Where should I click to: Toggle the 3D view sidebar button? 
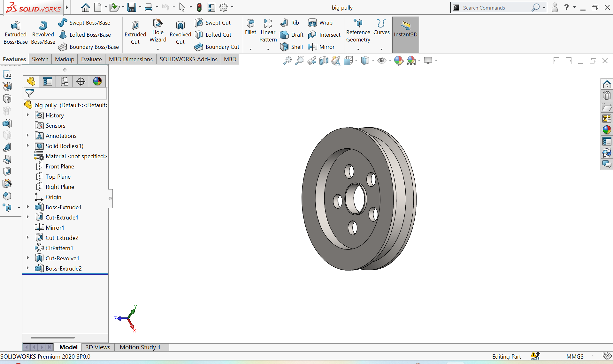(x=8, y=75)
